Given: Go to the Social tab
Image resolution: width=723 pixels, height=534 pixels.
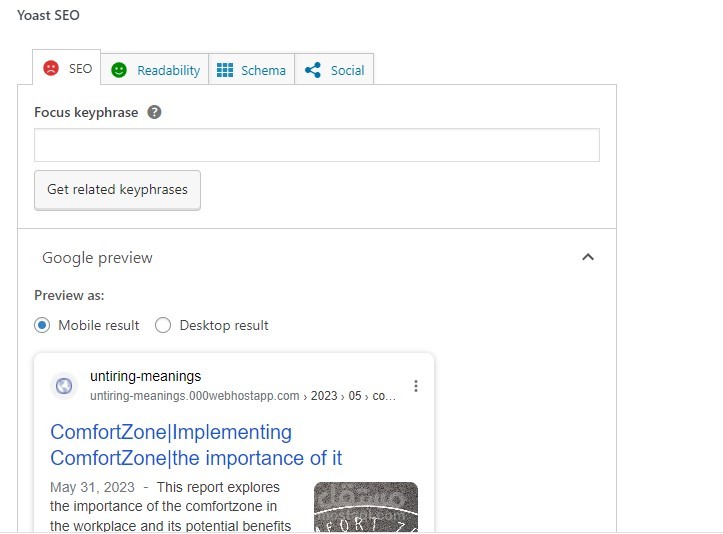Looking at the screenshot, I should [x=347, y=70].
